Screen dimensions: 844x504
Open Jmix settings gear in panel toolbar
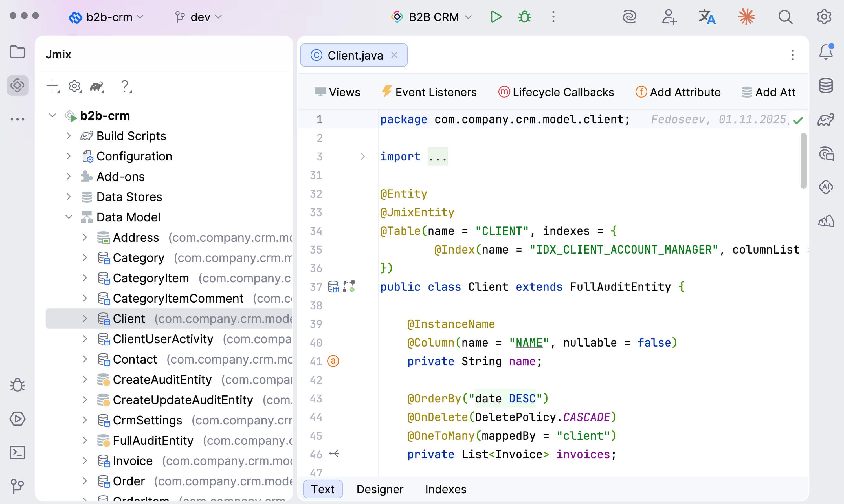[x=75, y=86]
